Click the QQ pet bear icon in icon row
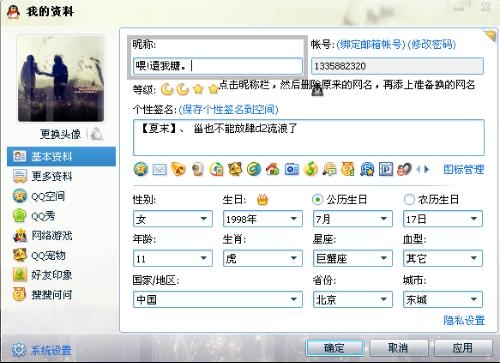Viewport: 500px width, 363px height. pos(235,169)
